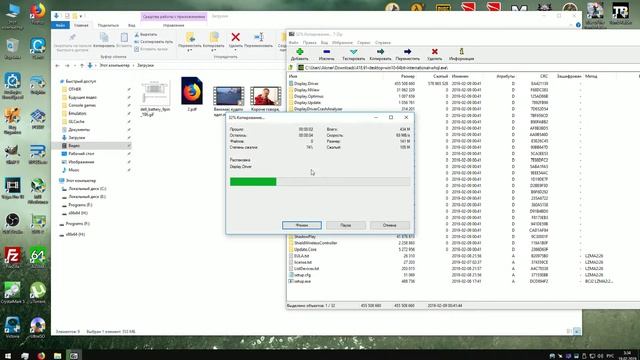Click the Фоном button in copy dialog
Image resolution: width=640 pixels, height=360 pixels.
click(x=302, y=225)
